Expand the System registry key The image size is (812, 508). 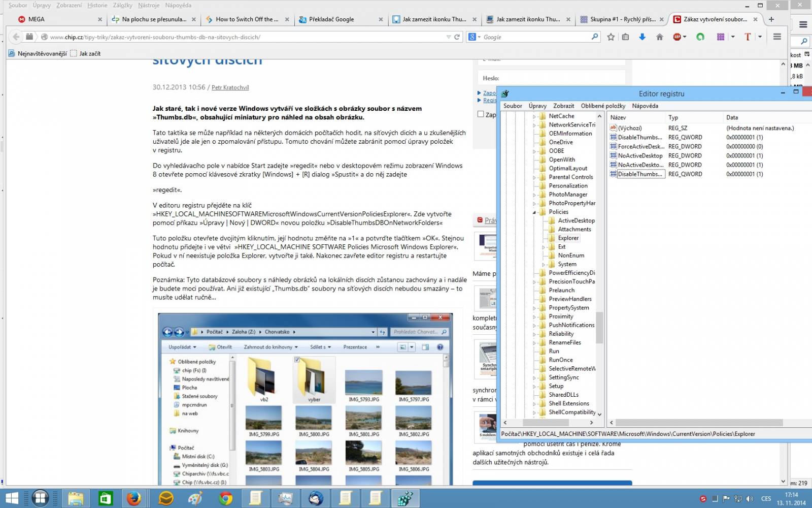tap(544, 265)
